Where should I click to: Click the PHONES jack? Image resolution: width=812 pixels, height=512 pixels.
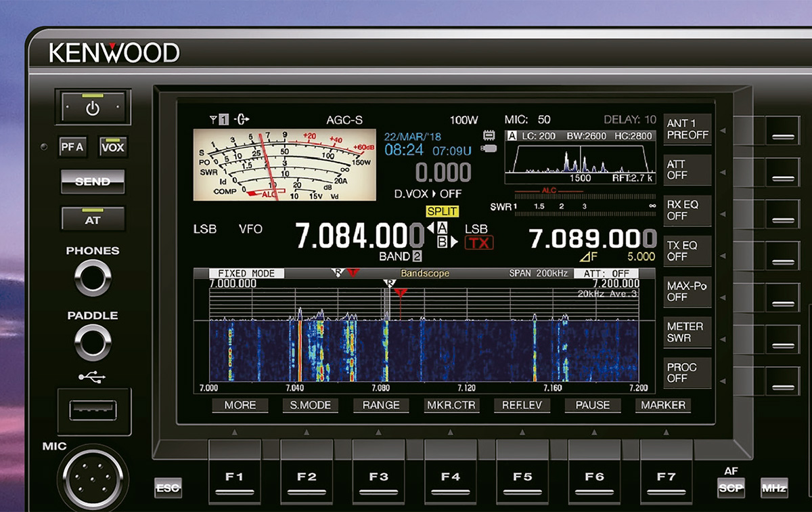click(93, 277)
